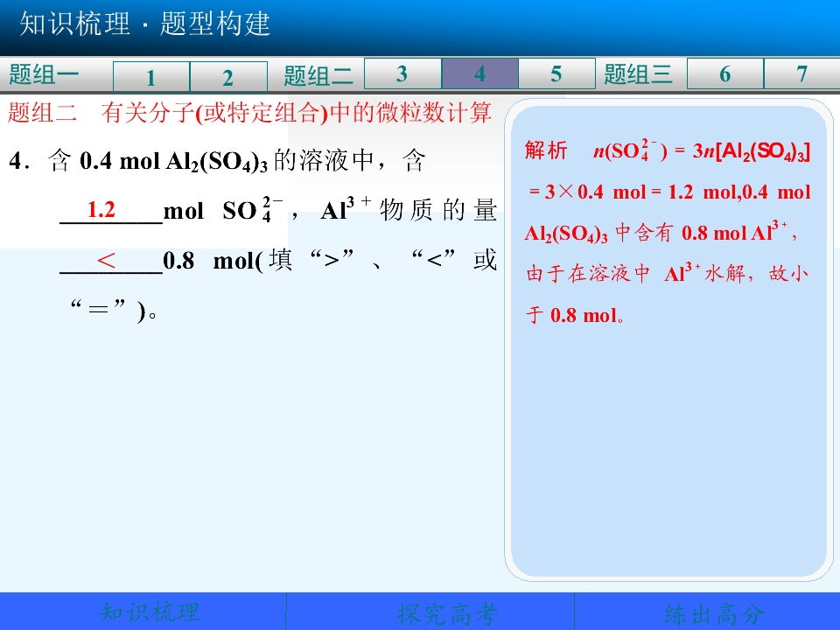
Task: Click highlighted question tab 4
Action: 480,73
